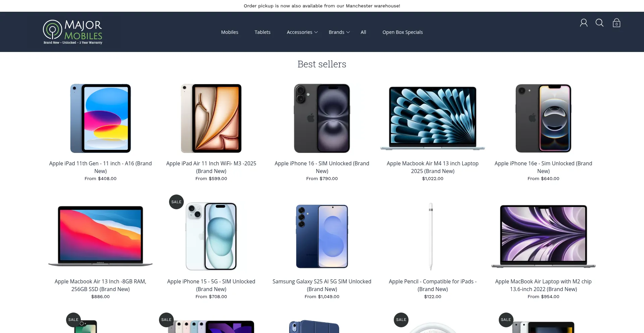The image size is (644, 333).
Task: Open Open Box Specials page
Action: pos(402,32)
